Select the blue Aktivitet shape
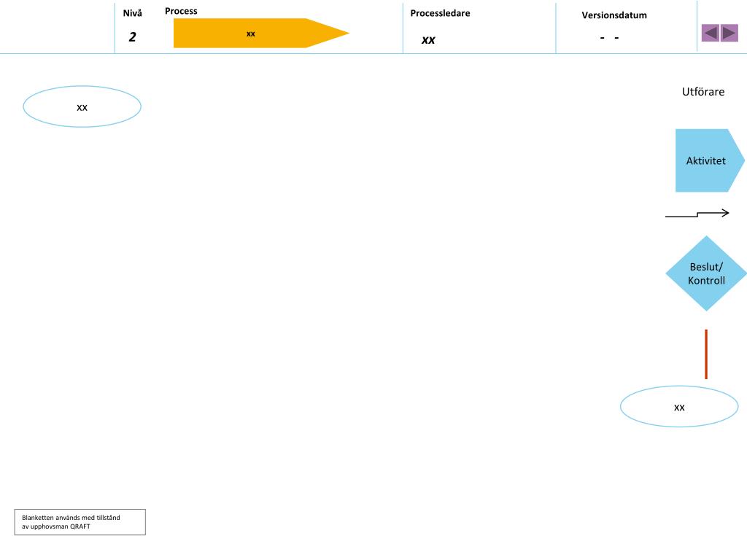This screenshot has height=560, width=747. (x=710, y=160)
